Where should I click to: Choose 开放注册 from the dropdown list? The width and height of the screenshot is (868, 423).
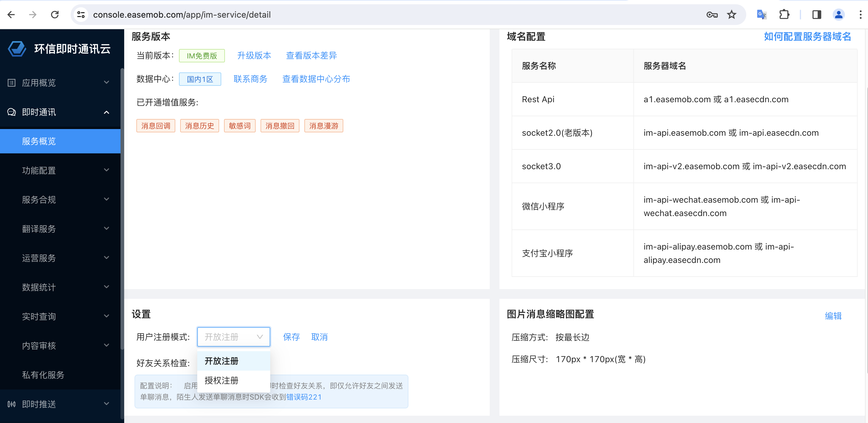click(233, 361)
